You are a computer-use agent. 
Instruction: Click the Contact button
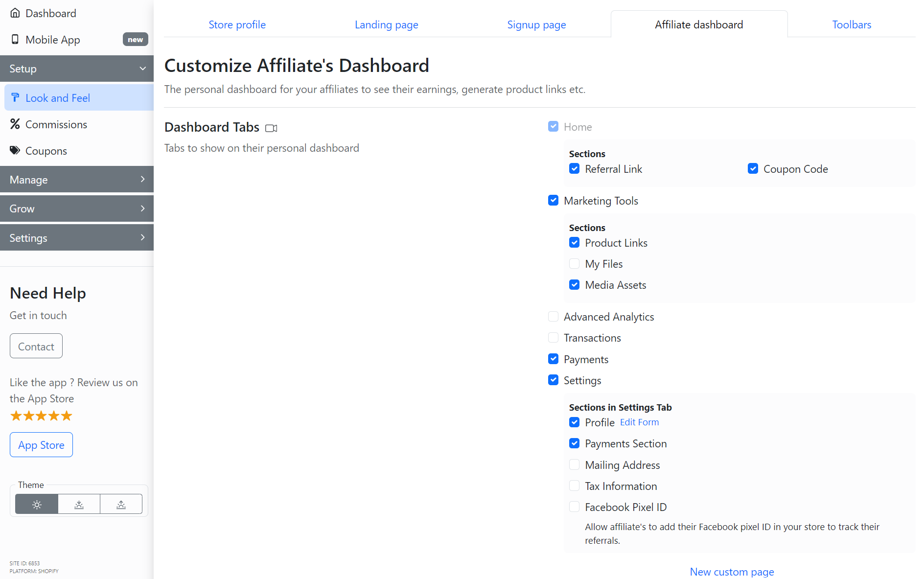pyautogui.click(x=36, y=346)
